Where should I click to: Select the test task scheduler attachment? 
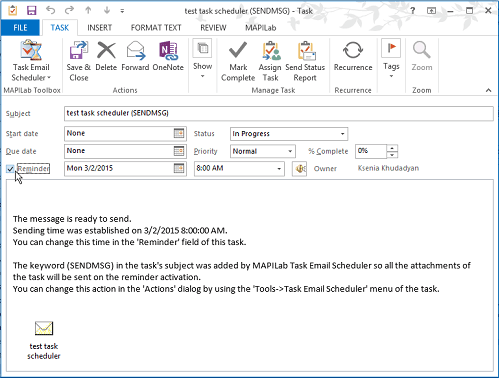pos(44,340)
